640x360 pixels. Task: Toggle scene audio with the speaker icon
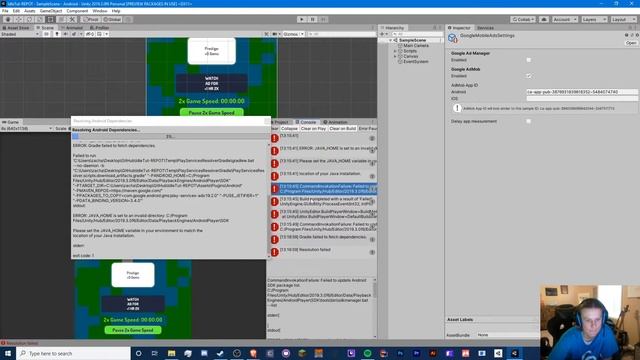65,34
